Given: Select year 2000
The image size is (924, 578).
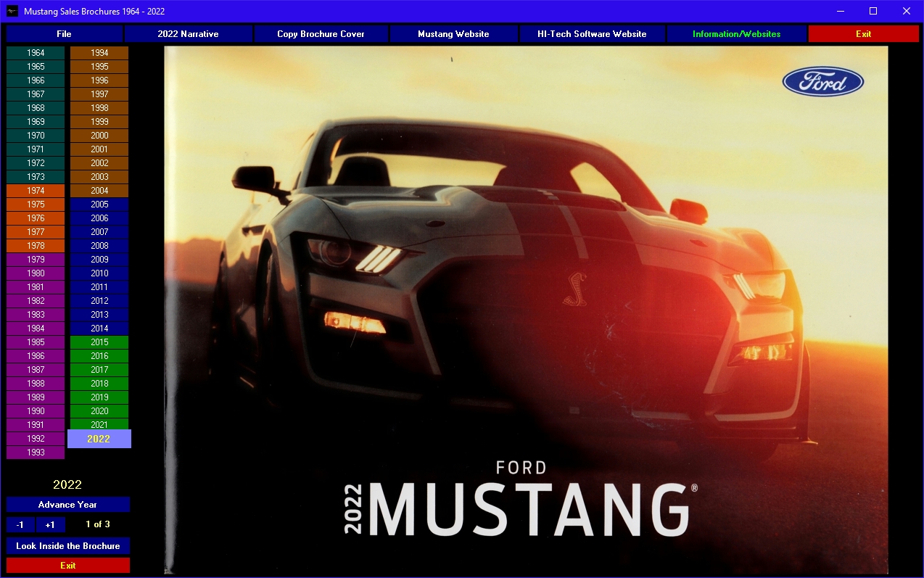Looking at the screenshot, I should click(x=99, y=136).
